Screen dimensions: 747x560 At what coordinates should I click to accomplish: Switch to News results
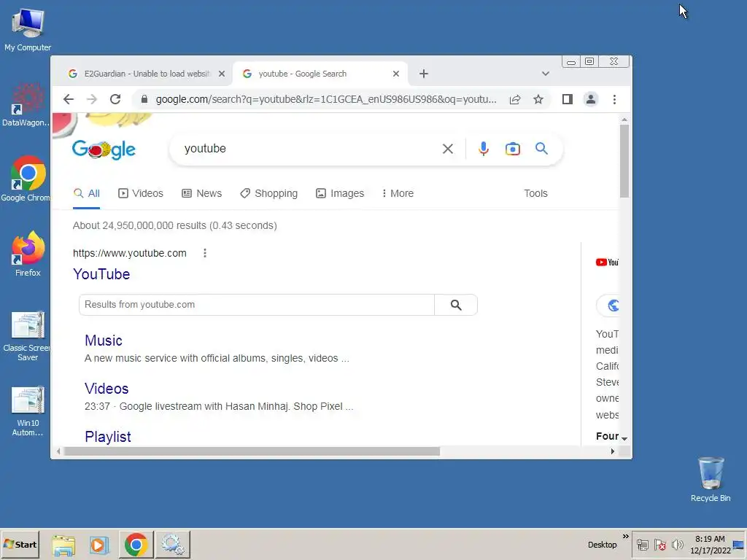[x=202, y=193]
